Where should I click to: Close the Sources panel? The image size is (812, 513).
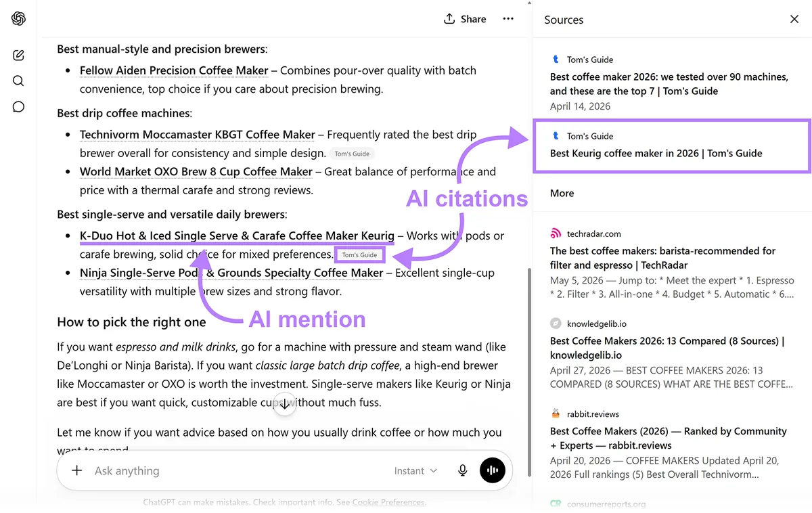pyautogui.click(x=794, y=19)
